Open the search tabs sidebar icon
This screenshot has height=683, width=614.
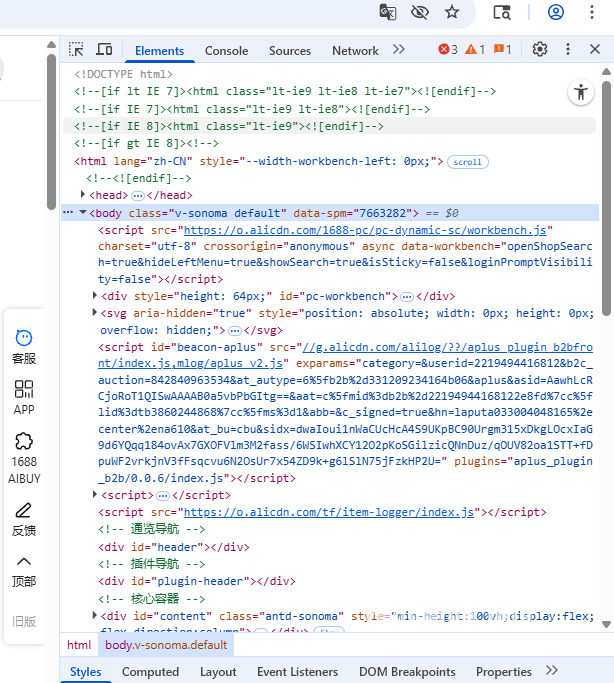pyautogui.click(x=502, y=12)
